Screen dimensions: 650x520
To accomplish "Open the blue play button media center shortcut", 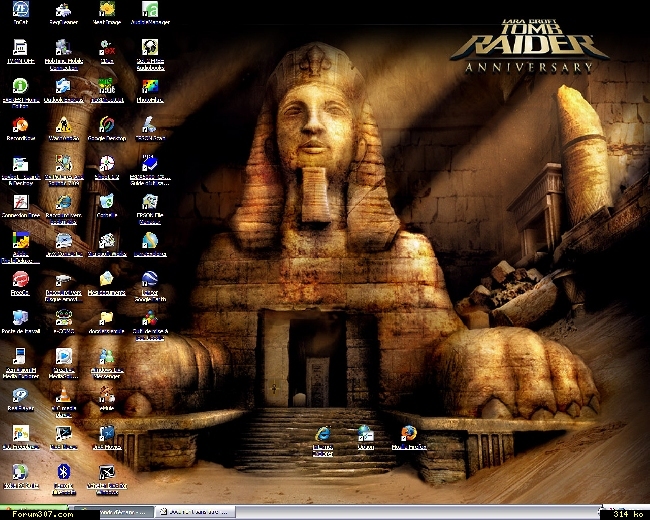I will [x=63, y=364].
